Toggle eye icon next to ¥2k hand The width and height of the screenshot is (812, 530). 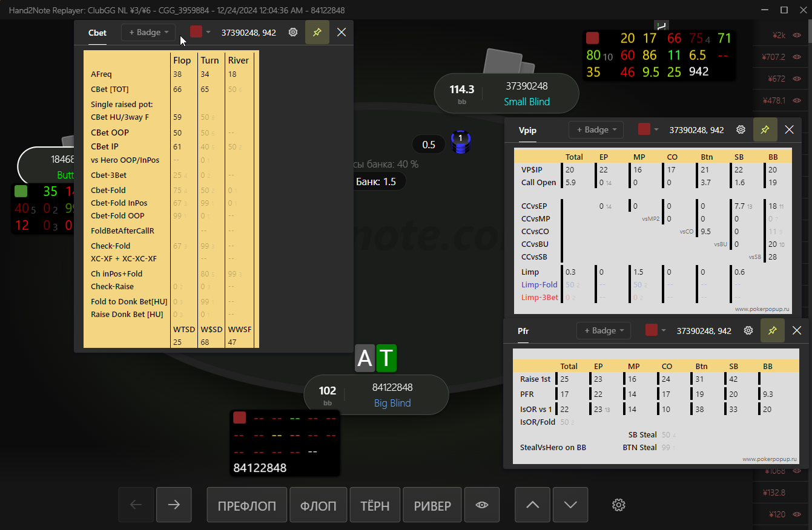tap(796, 35)
